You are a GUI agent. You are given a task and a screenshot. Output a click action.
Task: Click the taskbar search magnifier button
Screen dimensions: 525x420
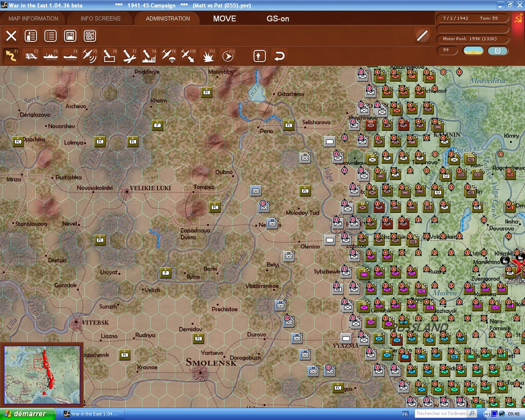[472, 413]
